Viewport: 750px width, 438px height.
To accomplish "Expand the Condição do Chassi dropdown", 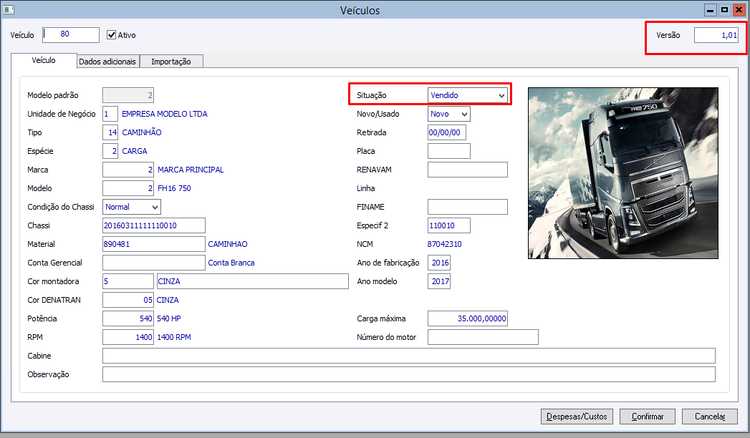I will tap(132, 207).
